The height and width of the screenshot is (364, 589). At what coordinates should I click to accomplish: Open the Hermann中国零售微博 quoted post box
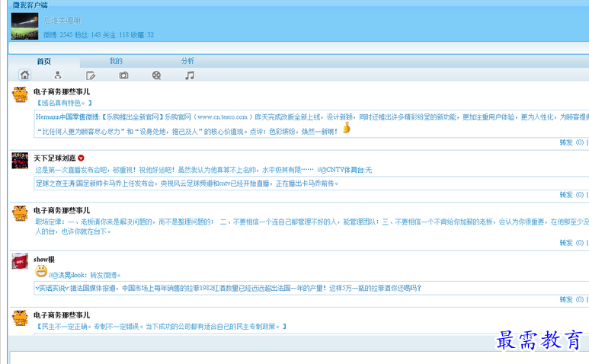pos(312,124)
